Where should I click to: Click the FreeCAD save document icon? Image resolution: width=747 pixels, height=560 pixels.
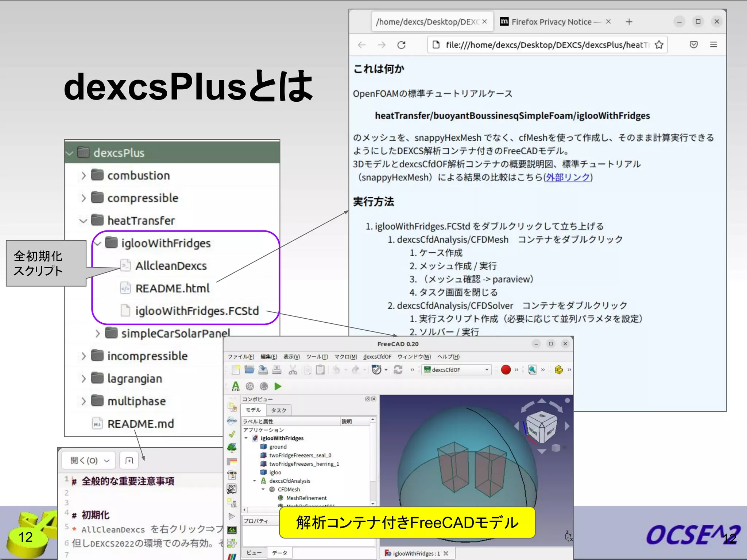click(x=263, y=370)
